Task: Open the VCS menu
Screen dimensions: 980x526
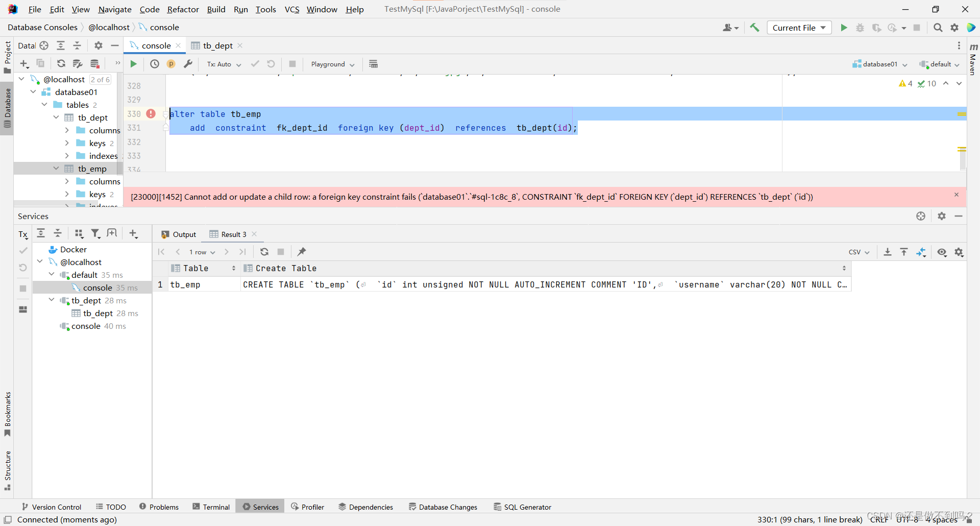Action: [292, 9]
